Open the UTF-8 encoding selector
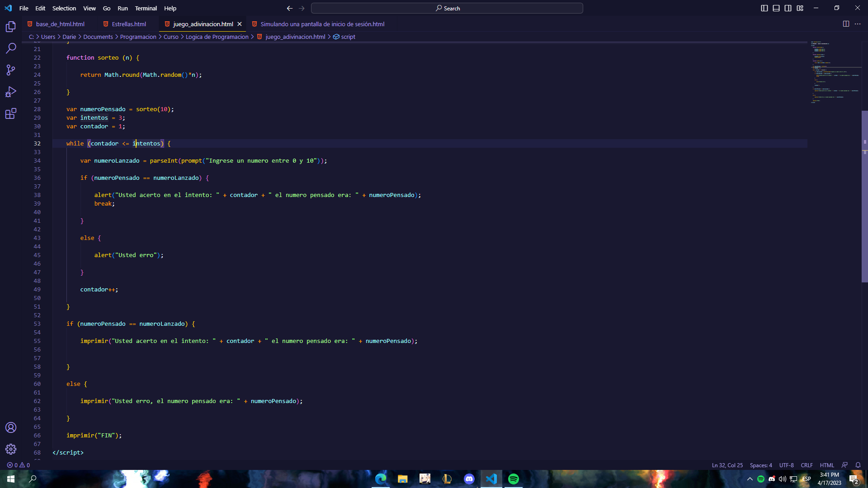The width and height of the screenshot is (868, 488). pyautogui.click(x=786, y=465)
